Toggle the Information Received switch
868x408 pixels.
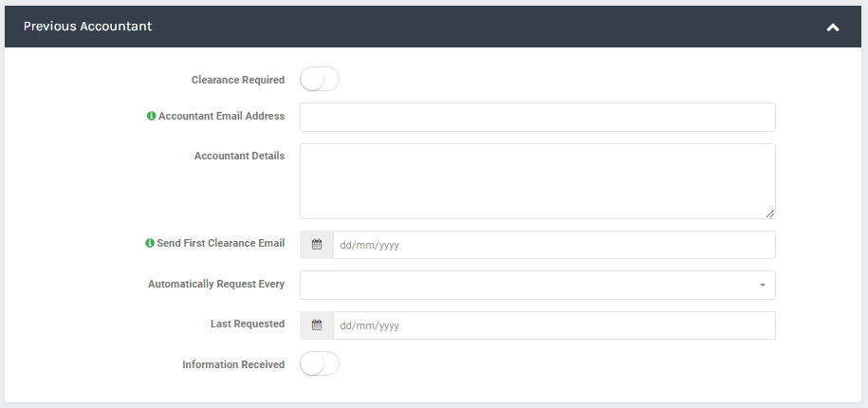coord(320,363)
